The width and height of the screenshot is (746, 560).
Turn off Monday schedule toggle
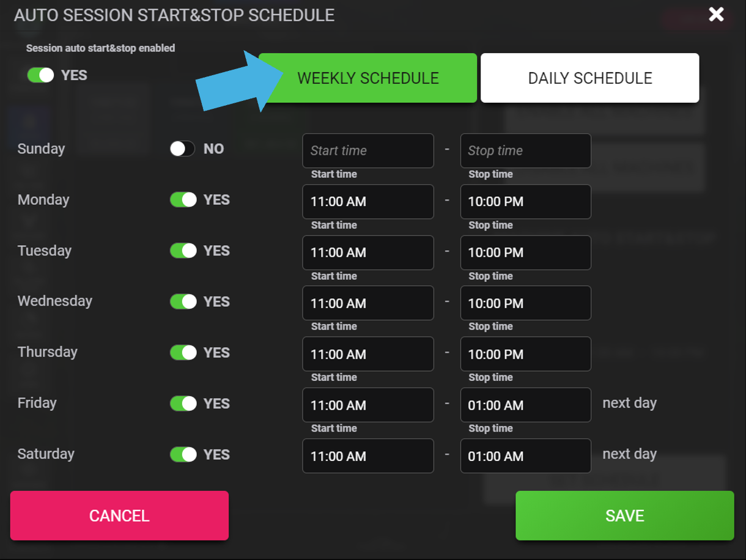click(x=183, y=200)
